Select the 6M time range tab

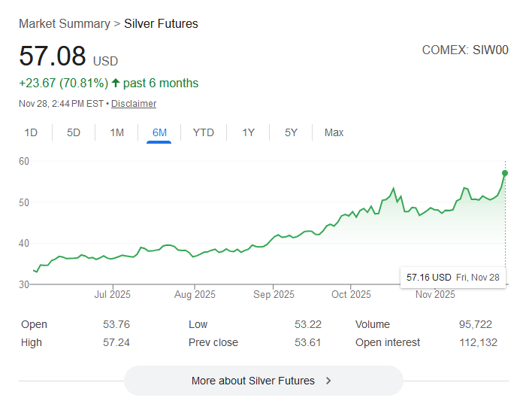(159, 132)
